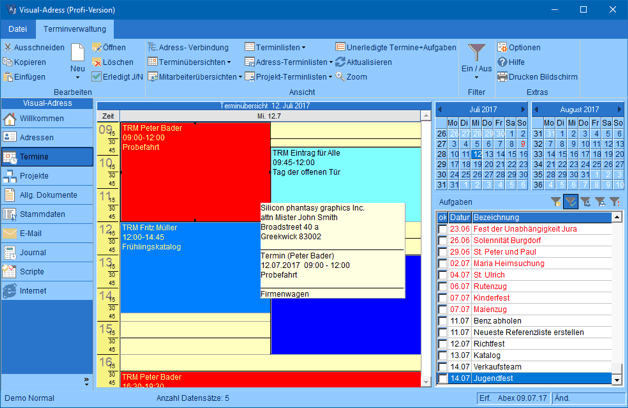This screenshot has height=408, width=628.
Task: Open Hilfe question mark icon
Action: pos(502,62)
